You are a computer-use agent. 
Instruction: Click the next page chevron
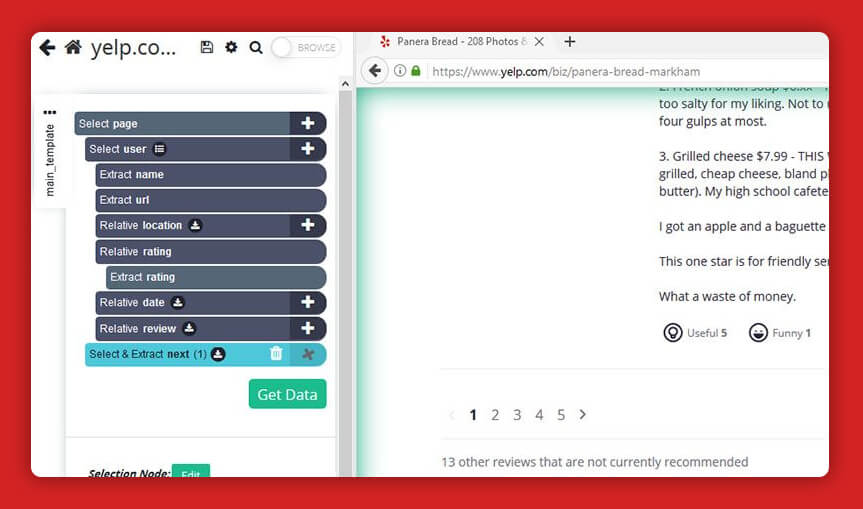[582, 414]
